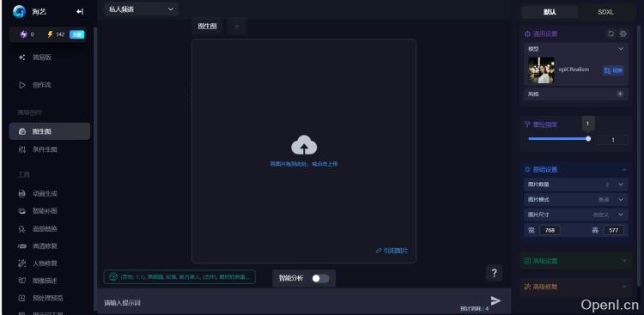Click the cloud upload icon in the canvas
This screenshot has height=315, width=644.
click(x=304, y=144)
